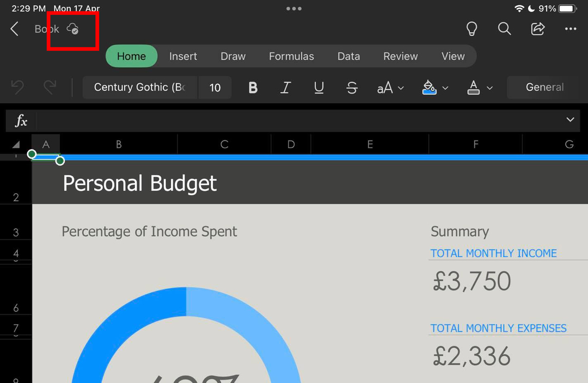Toggle underline formatting
The height and width of the screenshot is (383, 588).
pos(319,88)
